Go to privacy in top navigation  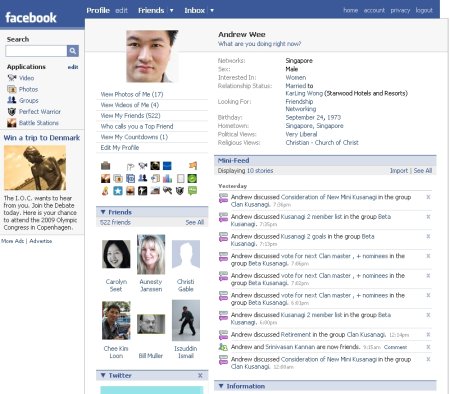tap(400, 10)
